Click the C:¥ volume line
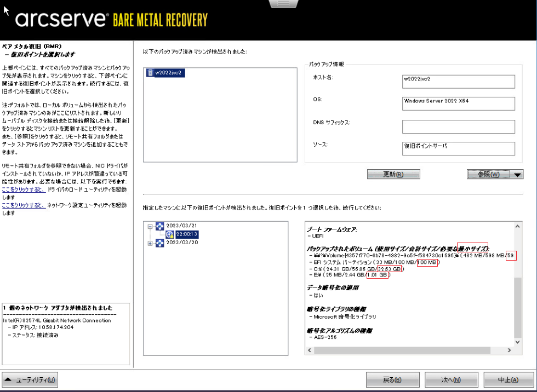This screenshot has width=537, height=392. tap(356, 269)
